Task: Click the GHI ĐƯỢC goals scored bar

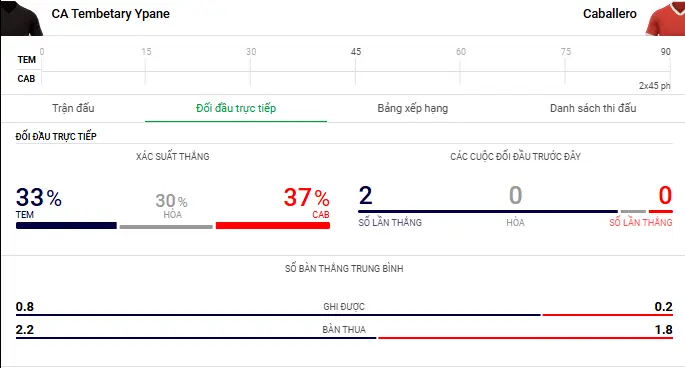Action: click(344, 315)
